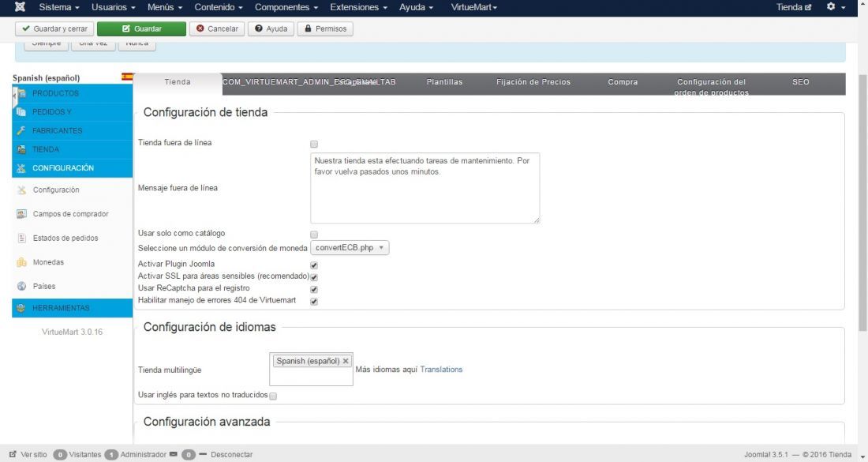Image resolution: width=868 pixels, height=462 pixels.
Task: Click the green Guardar button
Action: (142, 28)
